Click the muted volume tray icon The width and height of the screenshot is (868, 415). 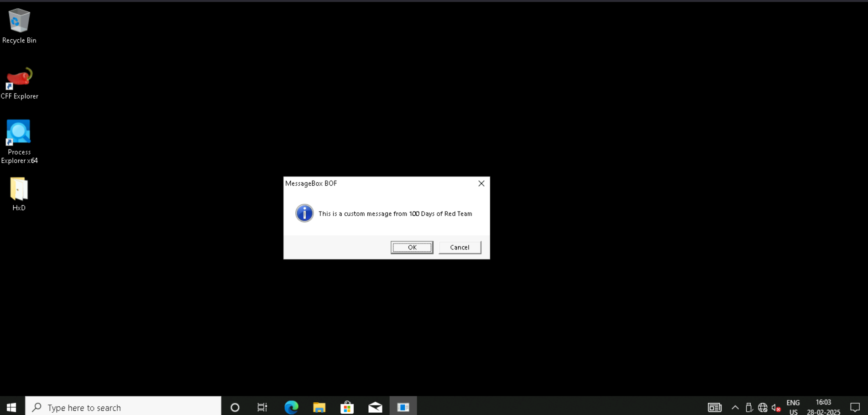[x=776, y=407]
